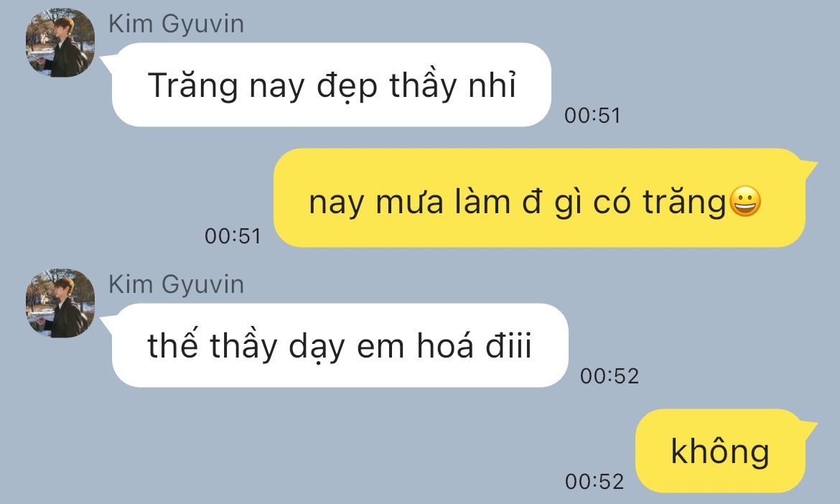This screenshot has height=504, width=840.
Task: Click the topmost Kim Gyuvin sender name
Action: [x=176, y=24]
